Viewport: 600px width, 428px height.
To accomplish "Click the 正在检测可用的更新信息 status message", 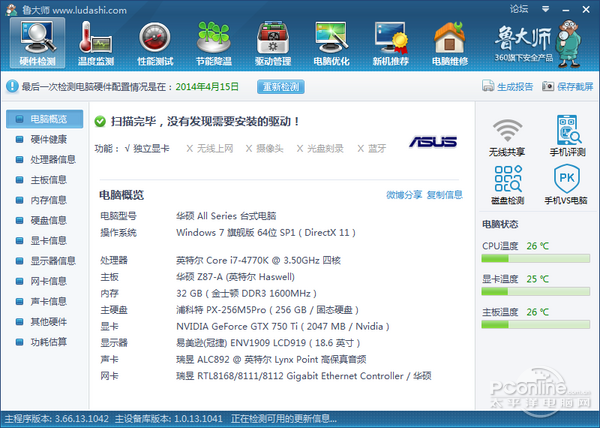I will pyautogui.click(x=284, y=419).
